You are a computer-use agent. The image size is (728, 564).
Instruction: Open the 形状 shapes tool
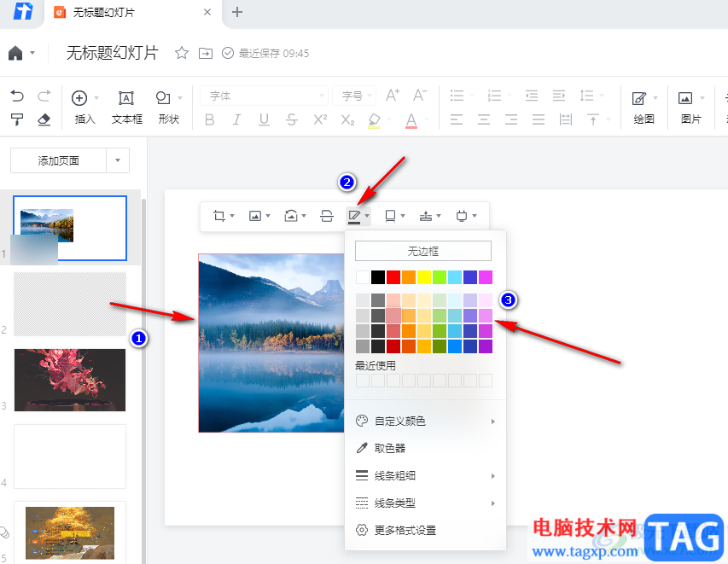tap(168, 108)
